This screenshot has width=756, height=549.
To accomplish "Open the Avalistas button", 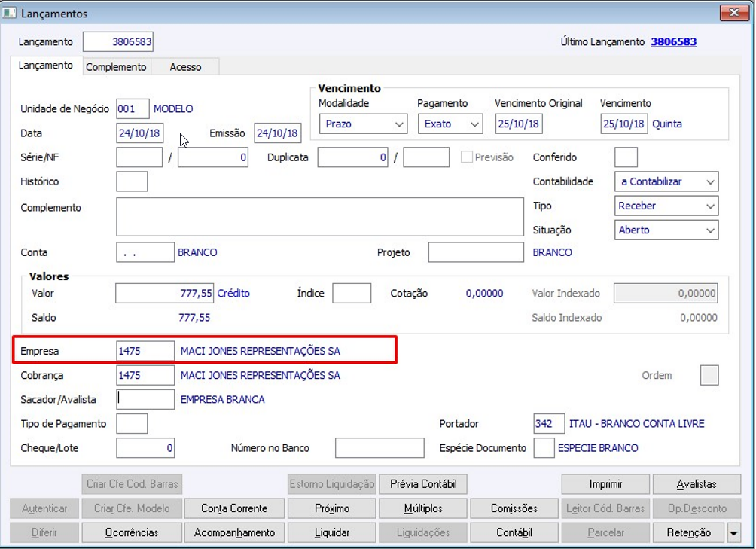I will click(x=697, y=484).
